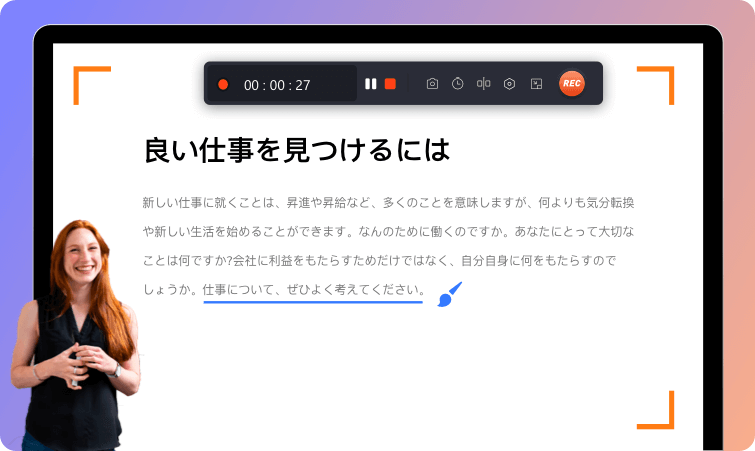Click the 00:00:27 elapsed timer display
Screen dimensions: 755x451
click(x=277, y=85)
